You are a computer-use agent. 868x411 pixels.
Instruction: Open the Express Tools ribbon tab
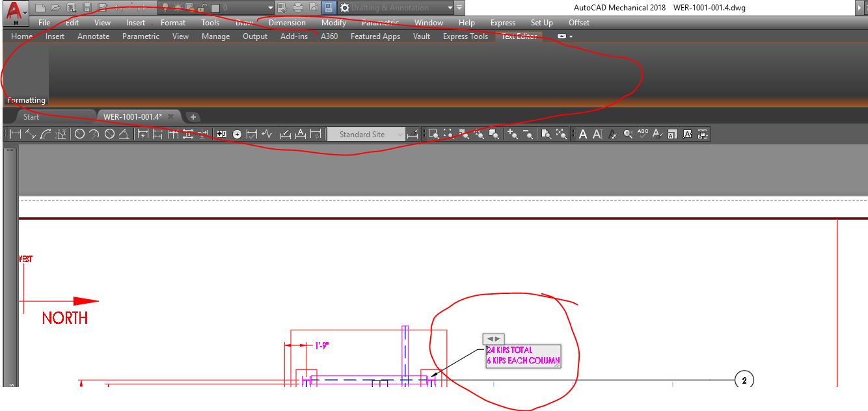click(465, 36)
